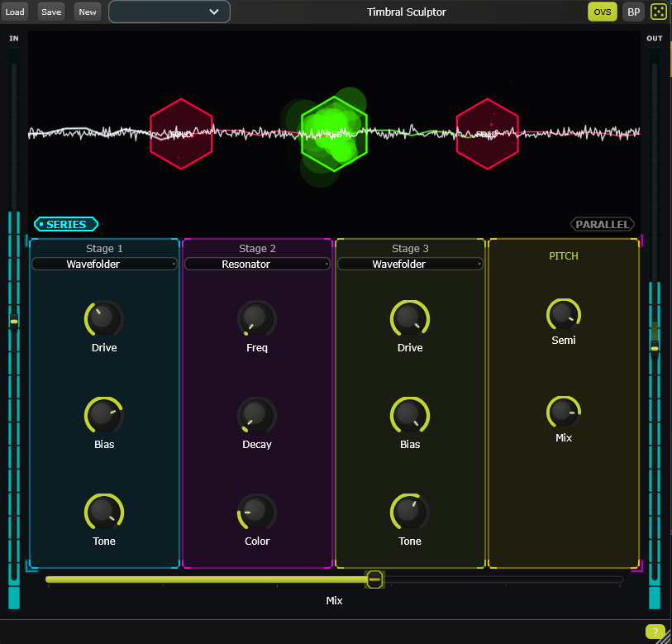The height and width of the screenshot is (644, 672).
Task: Click the IN level meter
Action: click(13, 331)
